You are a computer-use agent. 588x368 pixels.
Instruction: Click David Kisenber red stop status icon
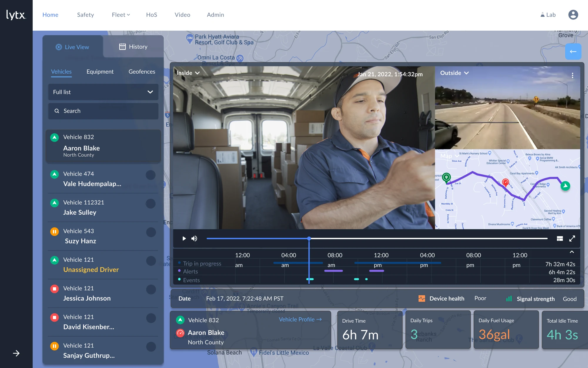(54, 317)
